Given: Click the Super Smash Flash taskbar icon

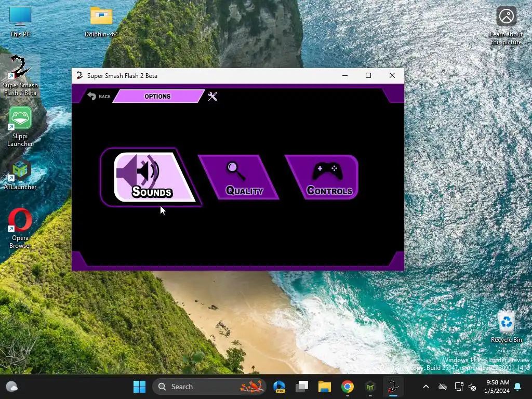Looking at the screenshot, I should pos(393,387).
